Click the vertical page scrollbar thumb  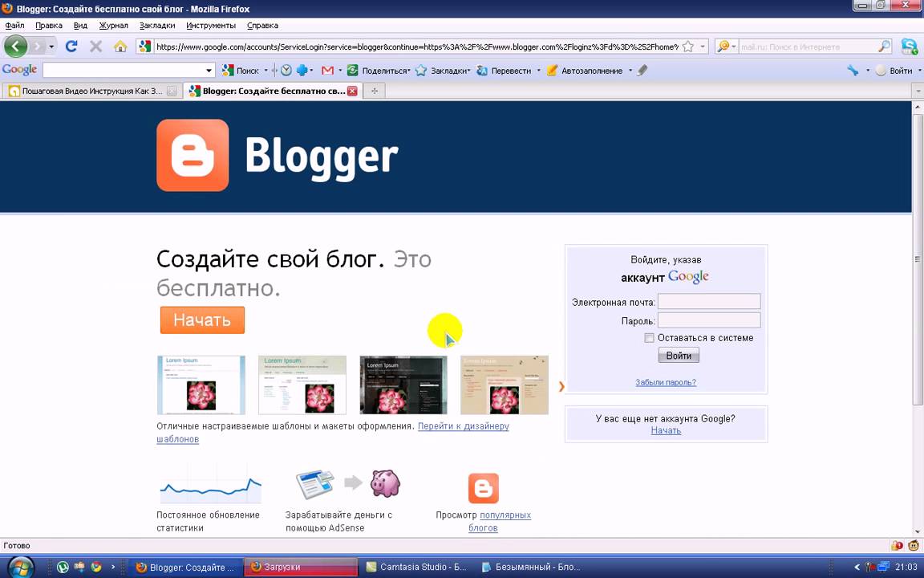tap(918, 259)
